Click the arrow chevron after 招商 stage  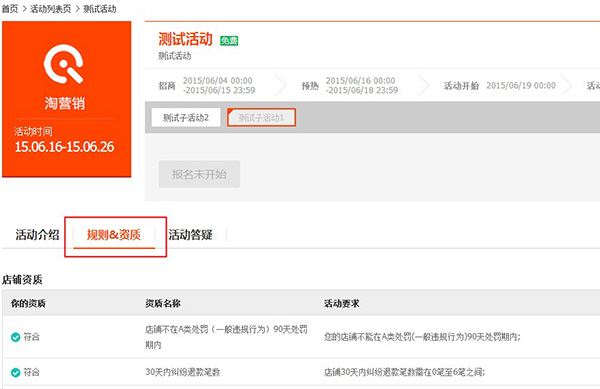point(280,85)
